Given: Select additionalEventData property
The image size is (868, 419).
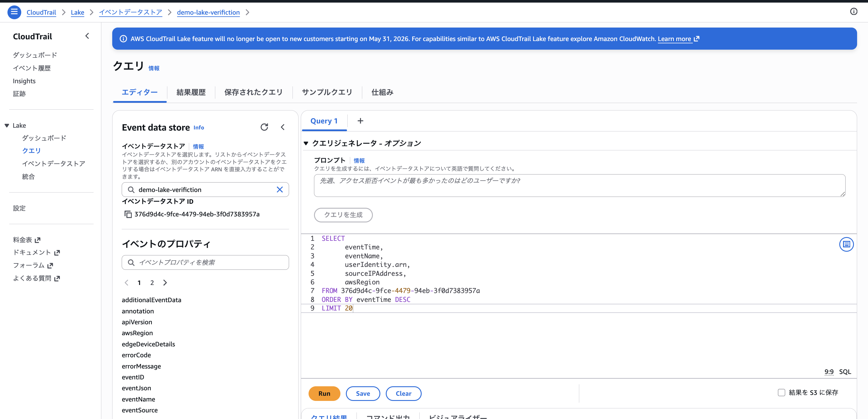Looking at the screenshot, I should pos(151,300).
